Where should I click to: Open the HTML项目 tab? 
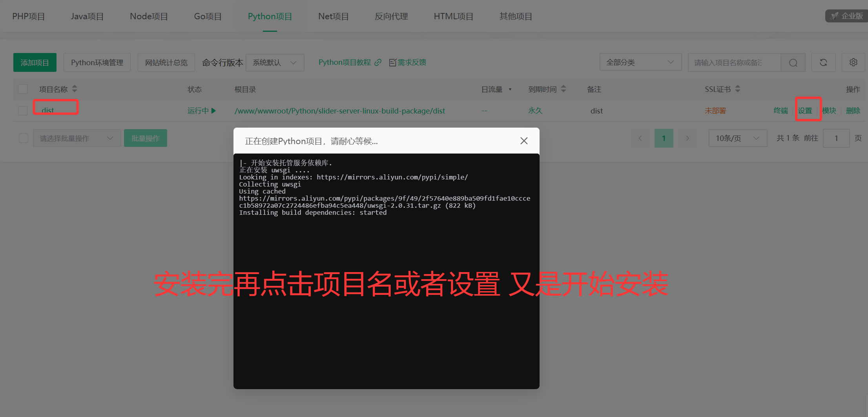(454, 16)
